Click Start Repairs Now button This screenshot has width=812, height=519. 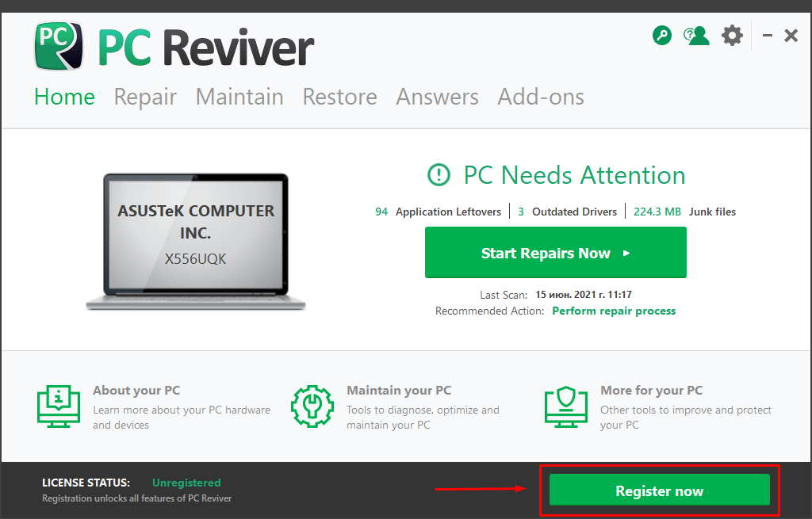[556, 253]
